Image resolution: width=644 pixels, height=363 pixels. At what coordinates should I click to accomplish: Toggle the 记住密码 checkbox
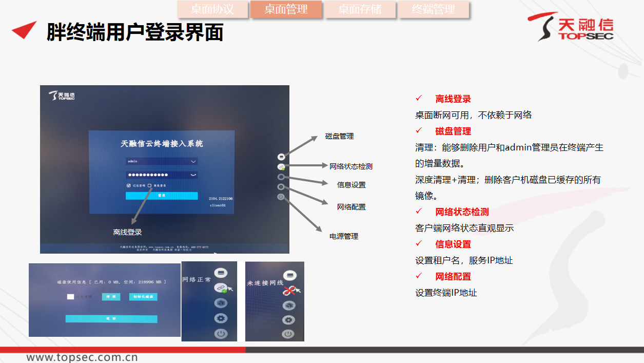tap(128, 185)
